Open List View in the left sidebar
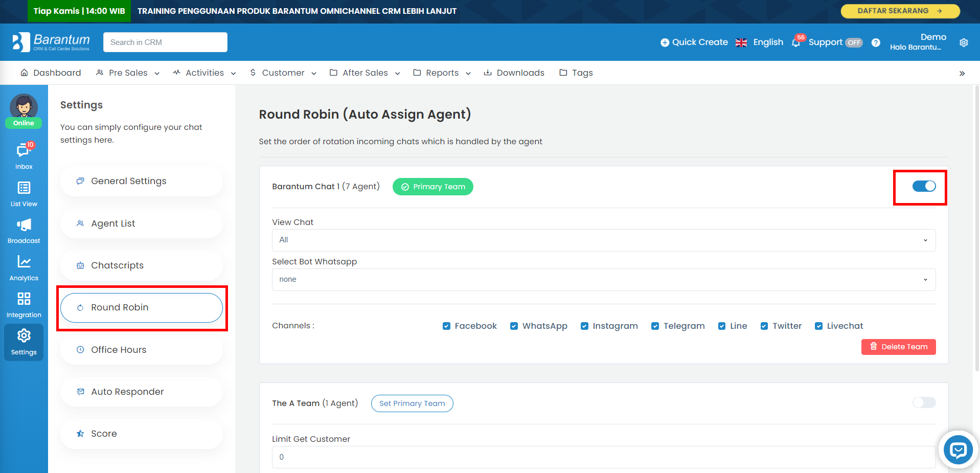 (24, 194)
